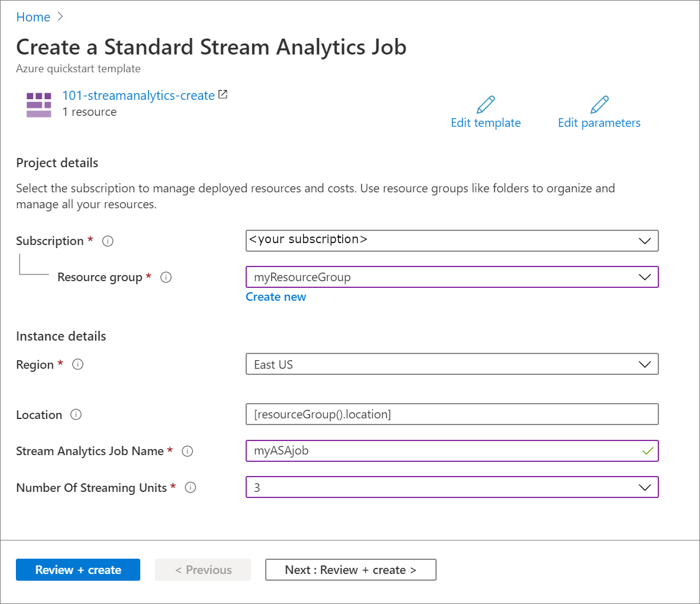Open the Resource group dropdown
Image resolution: width=700 pixels, height=604 pixels.
click(x=644, y=277)
